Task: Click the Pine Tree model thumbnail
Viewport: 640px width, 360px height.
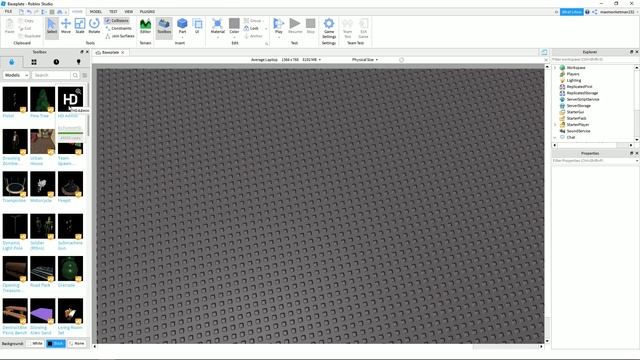Action: 42,99
